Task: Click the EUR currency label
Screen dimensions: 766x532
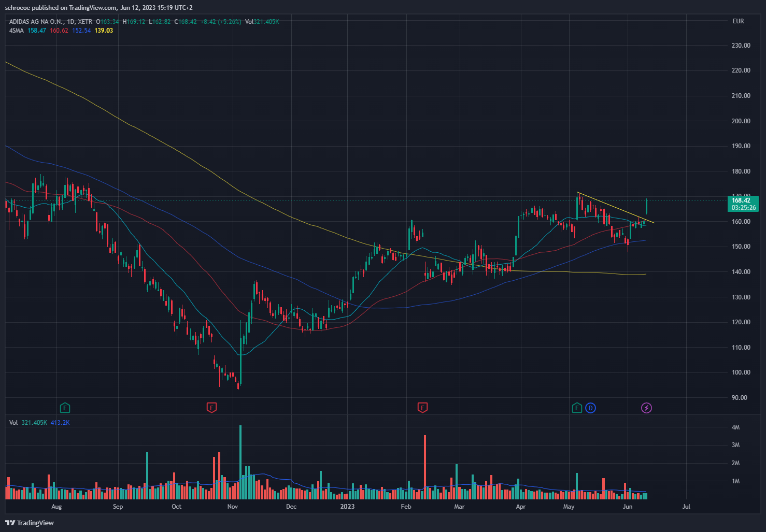Action: click(x=738, y=21)
